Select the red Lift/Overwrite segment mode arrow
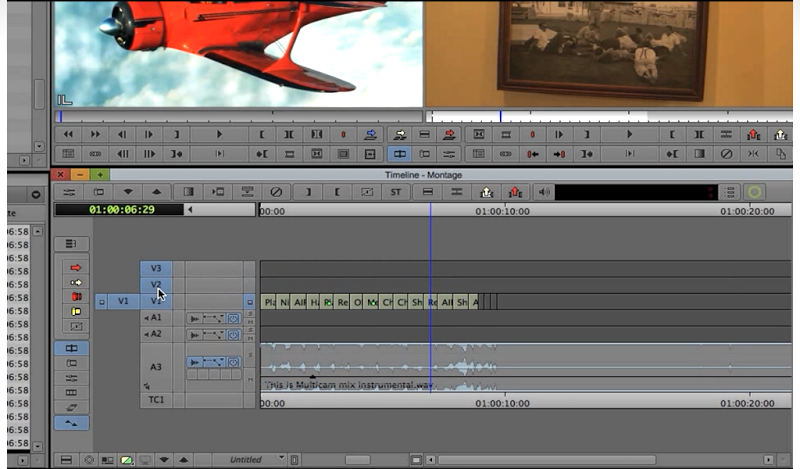 (75, 267)
